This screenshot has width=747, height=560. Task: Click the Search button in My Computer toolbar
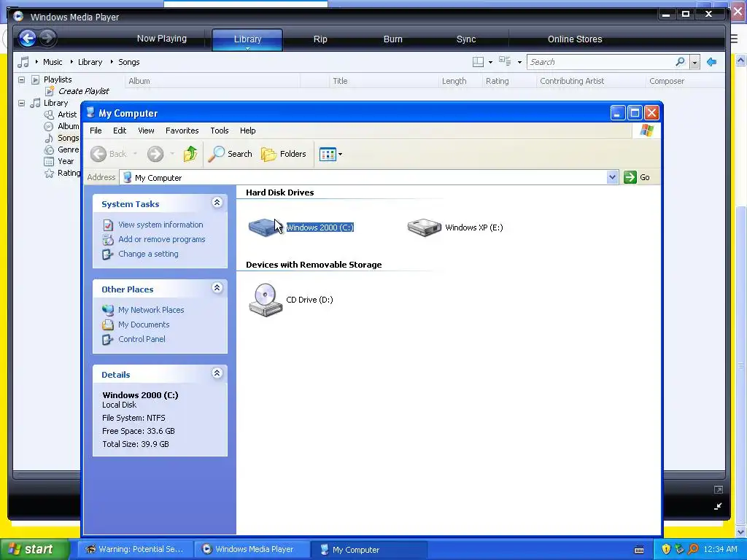(x=230, y=154)
